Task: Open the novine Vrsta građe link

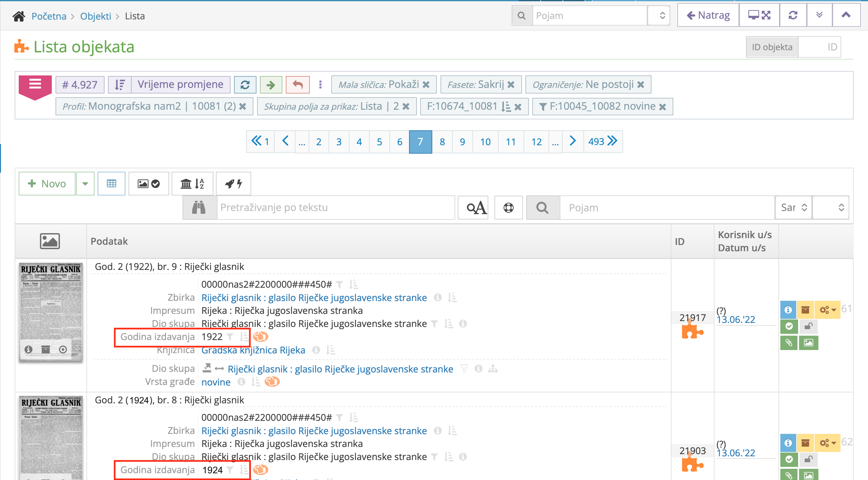Action: tap(216, 382)
